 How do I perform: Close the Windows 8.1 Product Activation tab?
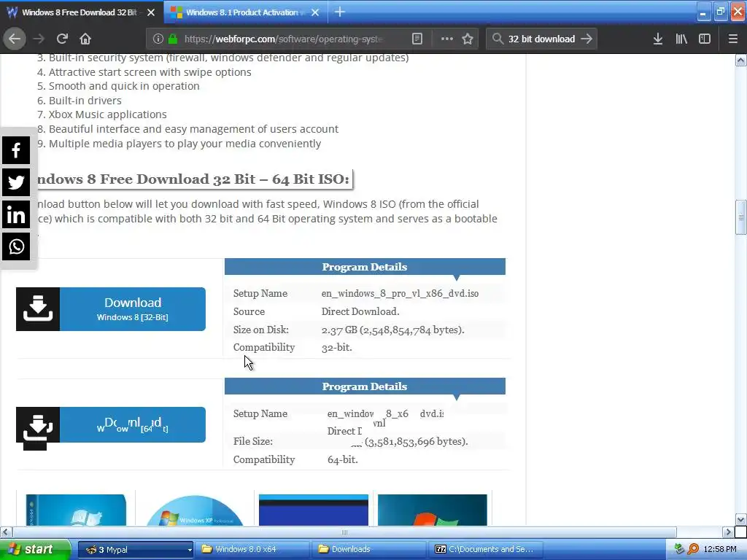tap(315, 12)
